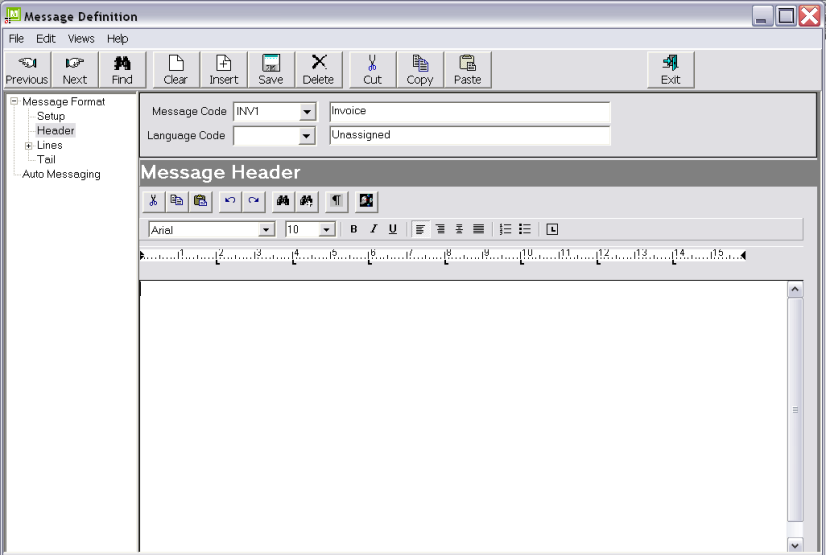
Task: Number the list with numbered list icon
Action: coord(505,229)
